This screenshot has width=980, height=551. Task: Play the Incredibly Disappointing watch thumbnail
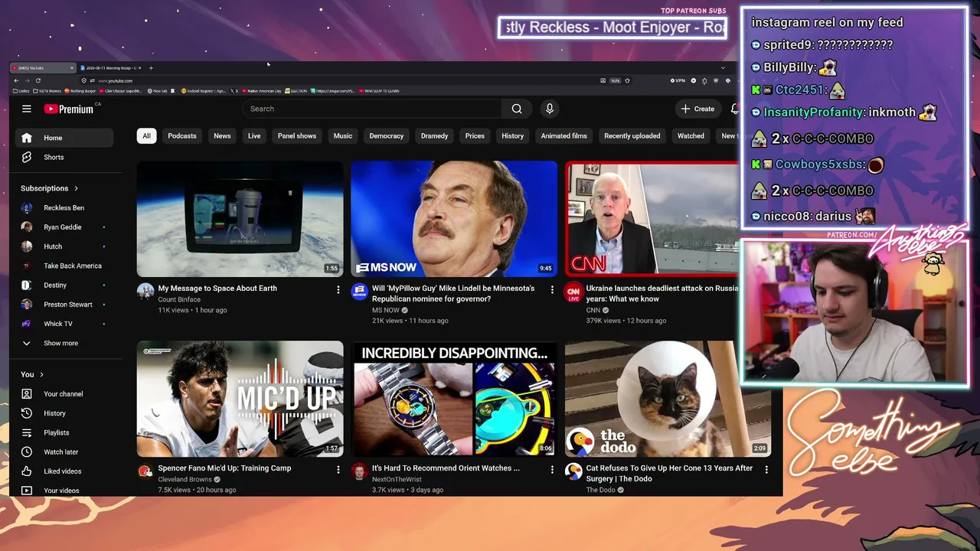454,399
